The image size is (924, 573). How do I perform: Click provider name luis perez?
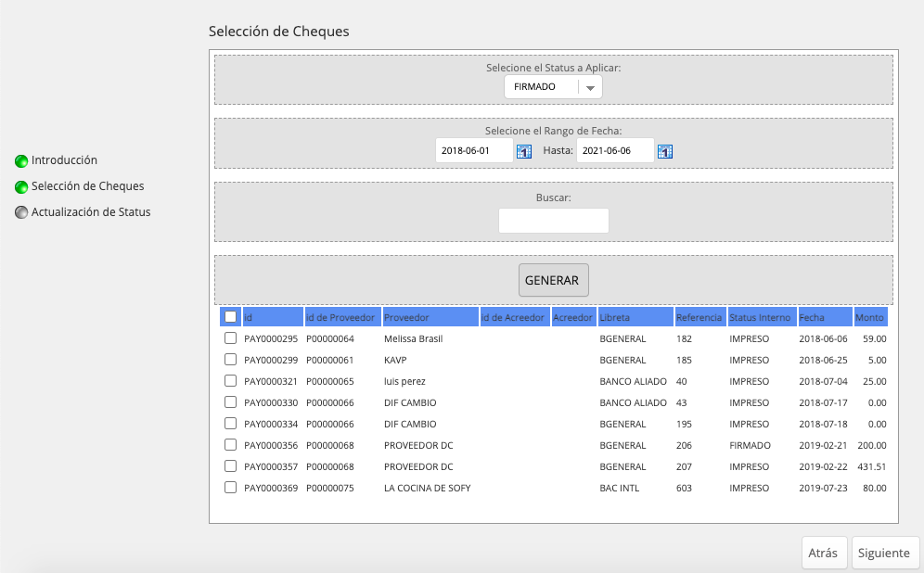(x=404, y=382)
